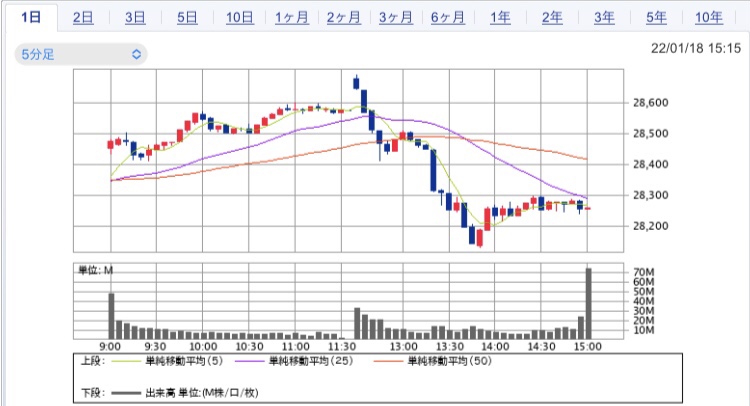Image resolution: width=750 pixels, height=406 pixels.
Task: View the 2年 chart tab
Action: pyautogui.click(x=552, y=18)
